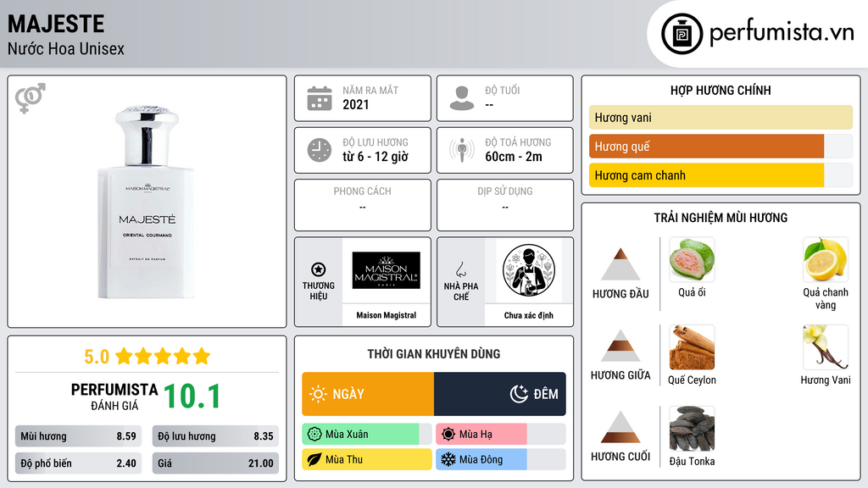The width and height of the screenshot is (868, 488).
Task: Click the blue Mùa Đông season bar
Action: (x=481, y=459)
